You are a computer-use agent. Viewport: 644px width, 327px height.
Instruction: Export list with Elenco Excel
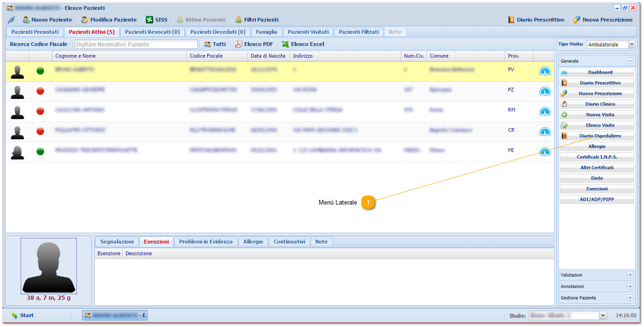303,44
